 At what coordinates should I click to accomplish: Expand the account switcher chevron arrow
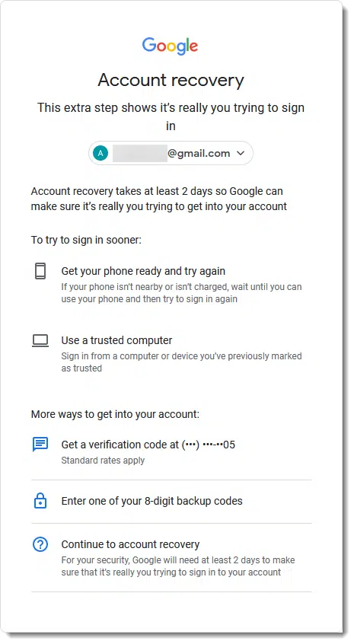(x=241, y=153)
